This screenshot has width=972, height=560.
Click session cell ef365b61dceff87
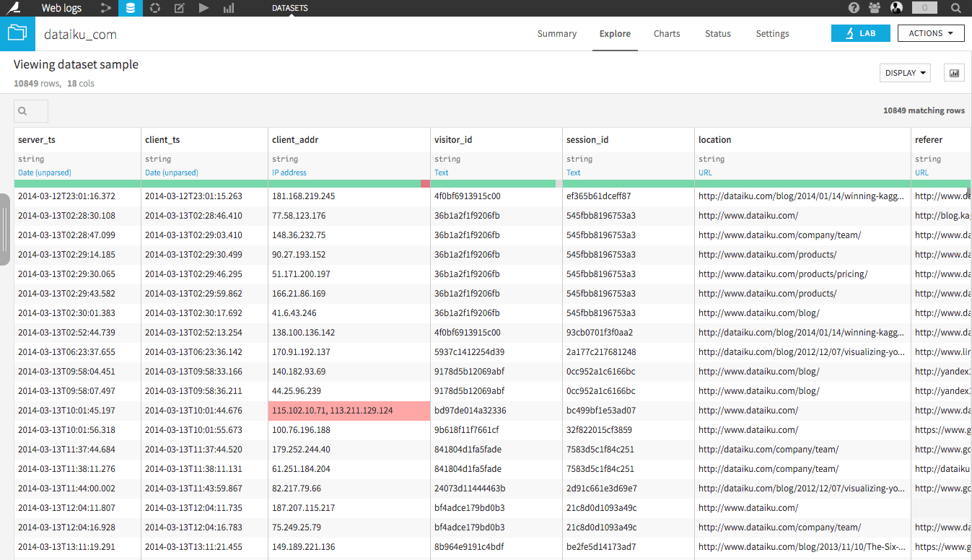click(629, 196)
